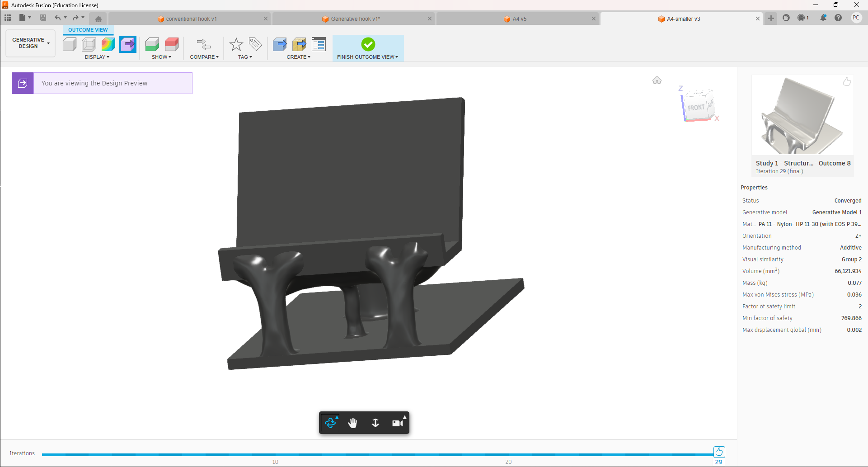Click the min factor of safety 769.866
The image size is (868, 467).
(851, 318)
